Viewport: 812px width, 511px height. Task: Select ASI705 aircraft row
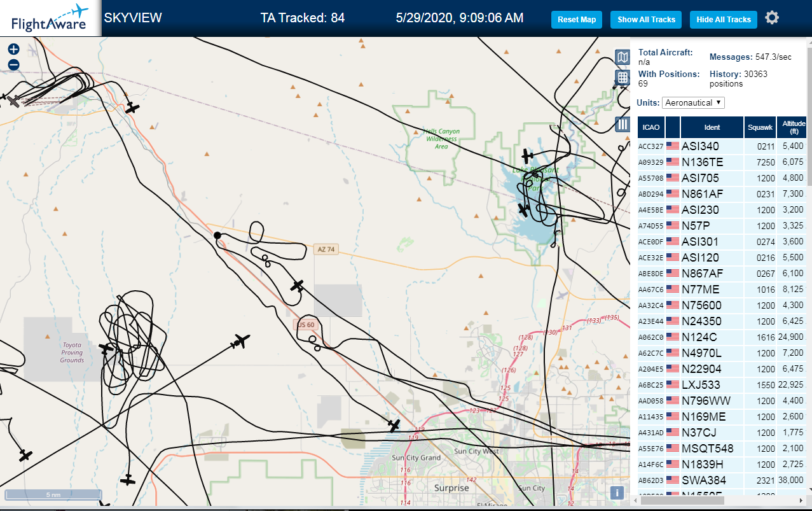722,178
